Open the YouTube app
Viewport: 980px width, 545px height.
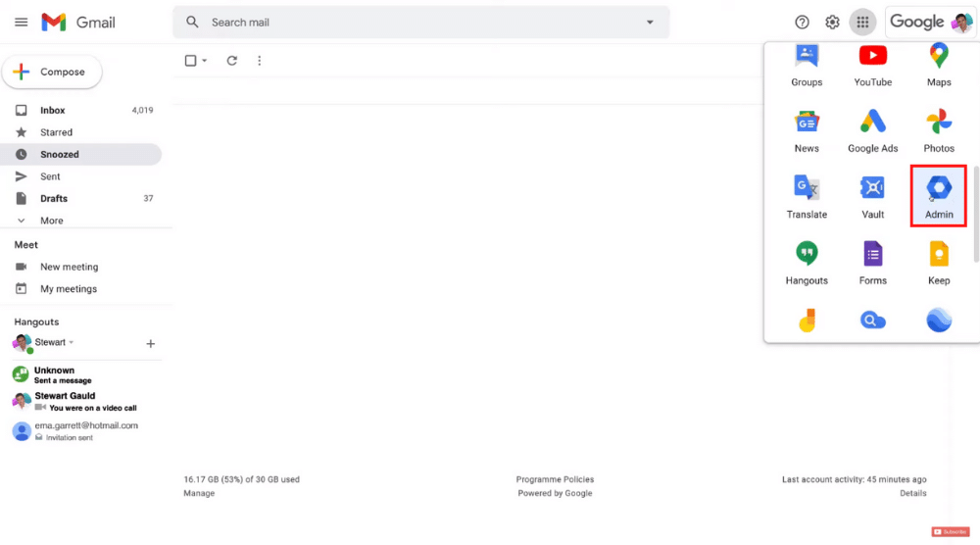(x=873, y=66)
